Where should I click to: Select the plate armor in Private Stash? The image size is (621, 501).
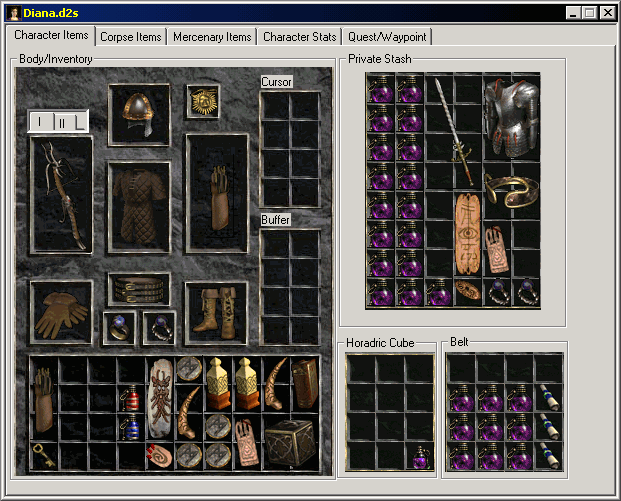(512, 117)
